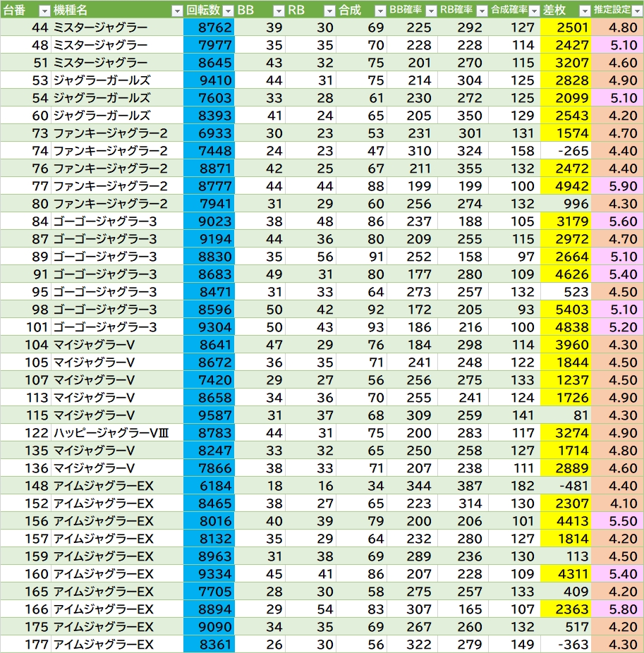This screenshot has height=653, width=644.
Task: Select 差枚 cell with value 2664
Action: click(566, 256)
